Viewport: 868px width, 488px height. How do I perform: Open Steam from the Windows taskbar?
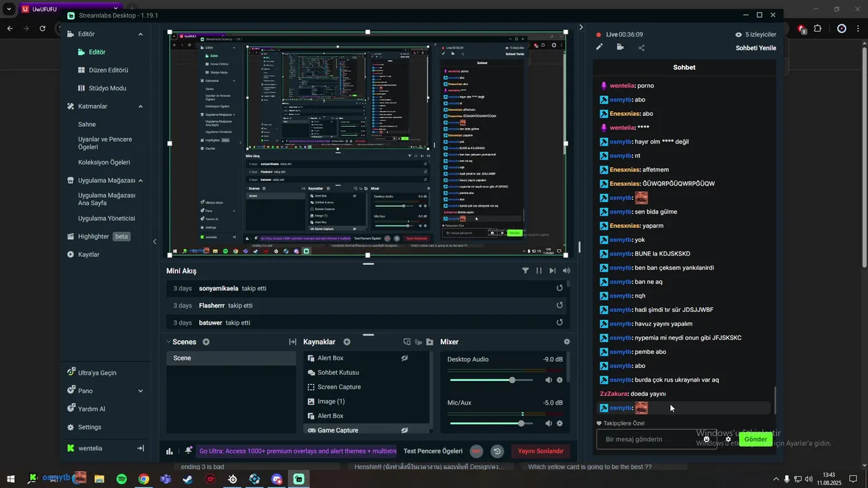pos(188,479)
